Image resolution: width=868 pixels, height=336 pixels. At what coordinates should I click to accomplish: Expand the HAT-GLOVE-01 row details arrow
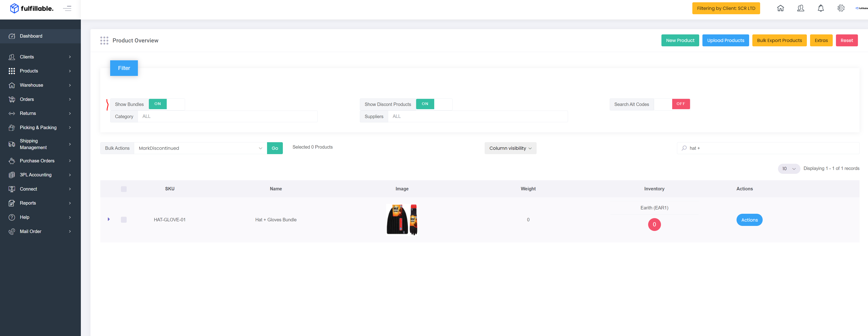(x=109, y=219)
